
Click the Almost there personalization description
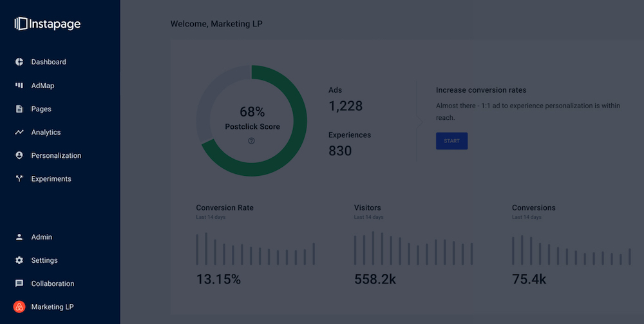pyautogui.click(x=528, y=111)
